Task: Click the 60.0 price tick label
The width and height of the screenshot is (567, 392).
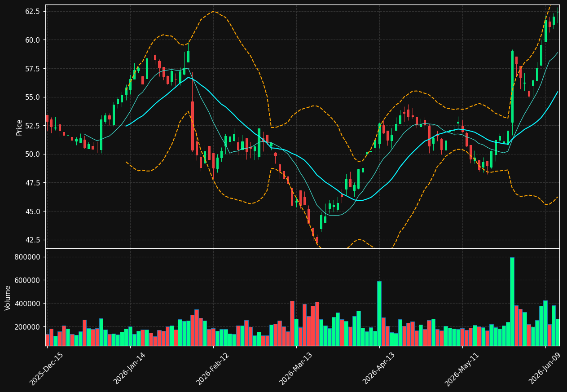Action: pyautogui.click(x=33, y=40)
